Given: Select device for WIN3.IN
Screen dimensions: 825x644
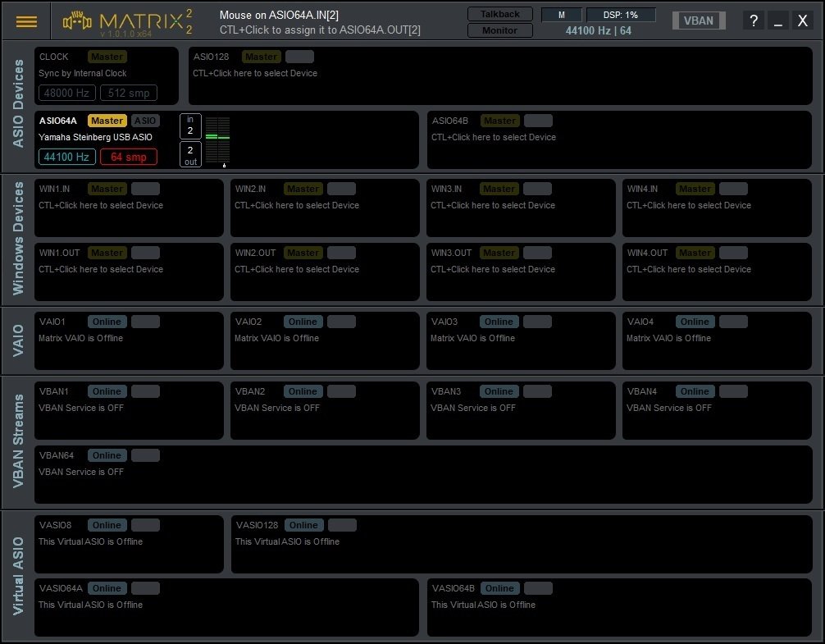Looking at the screenshot, I should (493, 205).
